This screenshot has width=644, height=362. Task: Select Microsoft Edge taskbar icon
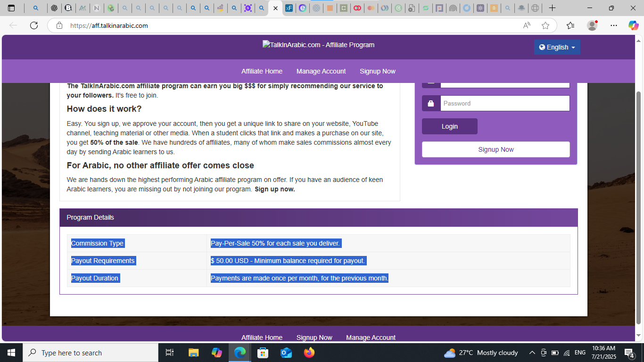pyautogui.click(x=240, y=353)
